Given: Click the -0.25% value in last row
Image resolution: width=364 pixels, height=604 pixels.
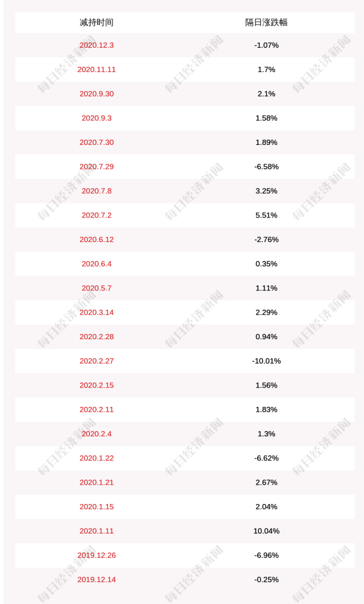Looking at the screenshot, I should click(266, 579).
